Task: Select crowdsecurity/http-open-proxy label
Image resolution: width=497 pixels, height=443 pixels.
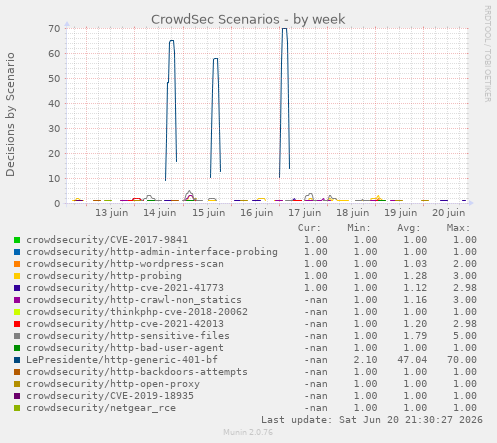Action: click(113, 384)
